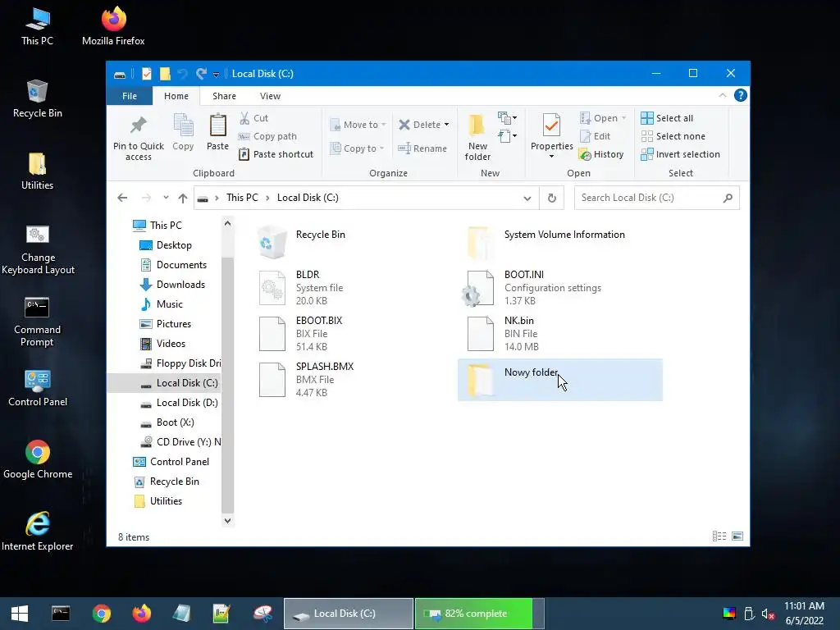Screen dimensions: 840x630
Task: Click the Paste clipboard icon
Action: [x=217, y=132]
